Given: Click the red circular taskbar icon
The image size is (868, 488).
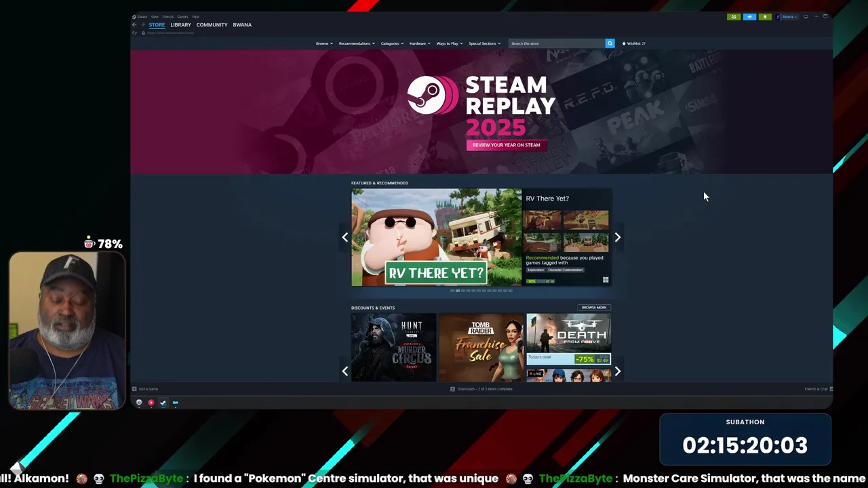Looking at the screenshot, I should [151, 403].
